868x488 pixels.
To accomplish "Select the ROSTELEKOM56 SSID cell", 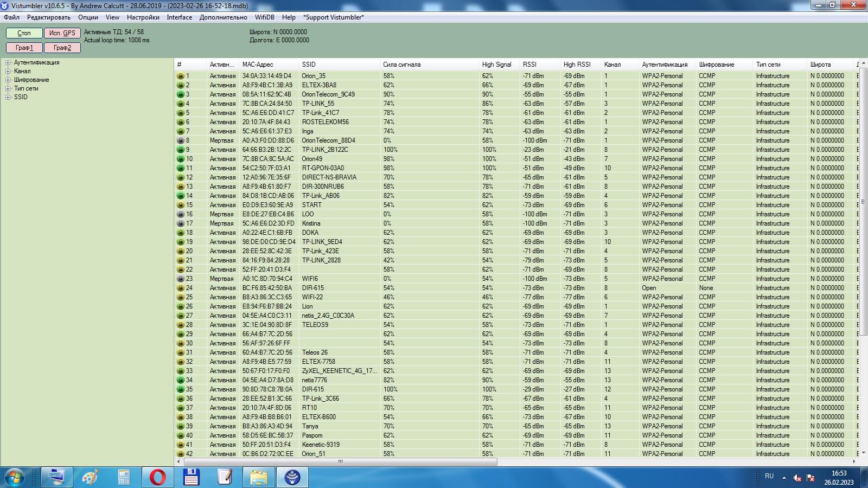I will click(x=325, y=122).
